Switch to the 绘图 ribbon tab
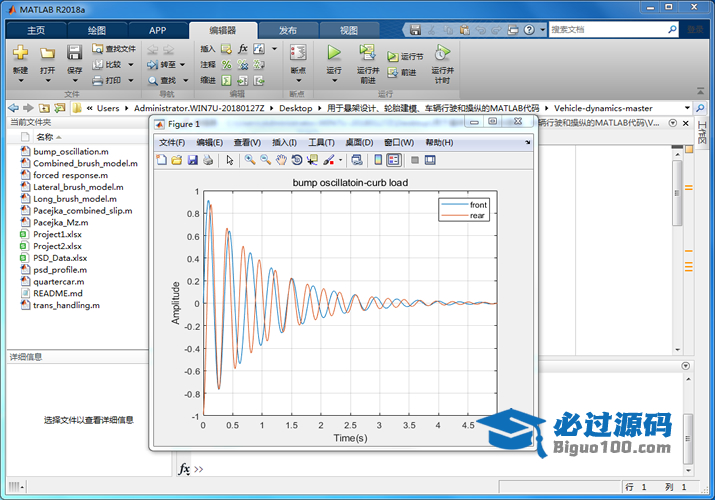Image resolution: width=715 pixels, height=500 pixels. pyautogui.click(x=97, y=30)
